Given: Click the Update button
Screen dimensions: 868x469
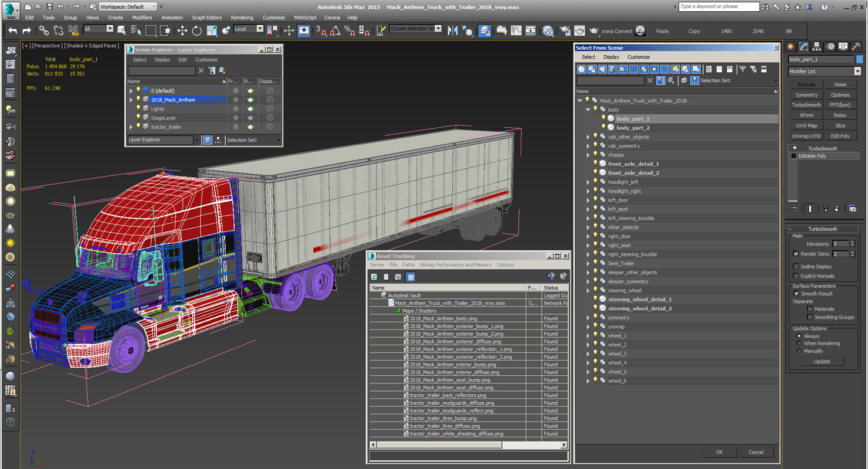Looking at the screenshot, I should [x=822, y=361].
